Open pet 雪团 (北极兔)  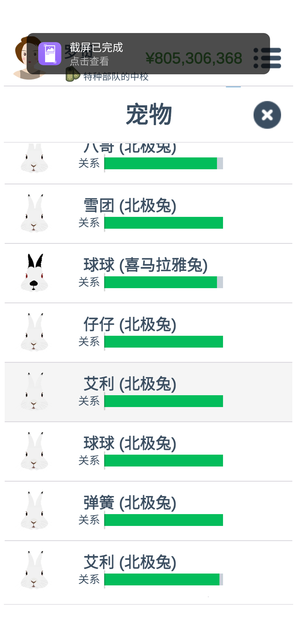click(x=148, y=214)
